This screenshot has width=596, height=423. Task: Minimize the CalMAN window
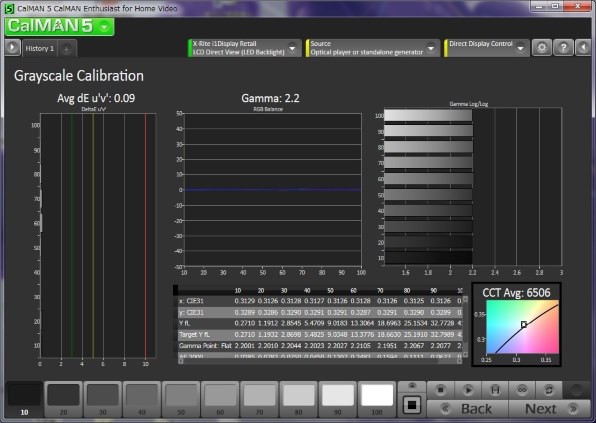[x=538, y=6]
